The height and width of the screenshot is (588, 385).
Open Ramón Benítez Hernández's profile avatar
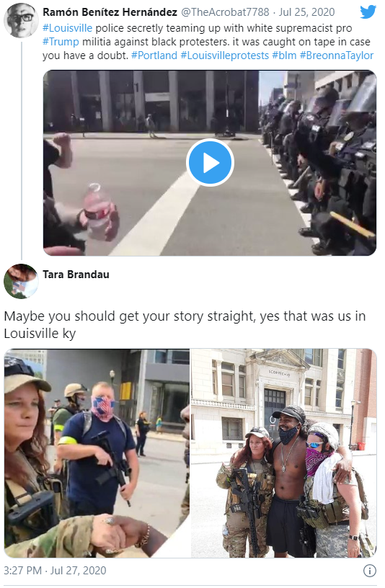21,20
